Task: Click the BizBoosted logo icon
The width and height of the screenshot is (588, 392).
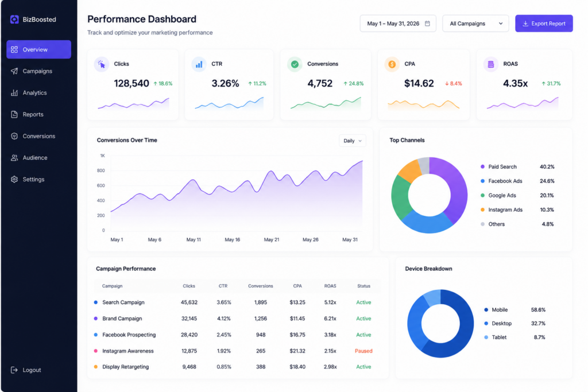Action: coord(14,20)
